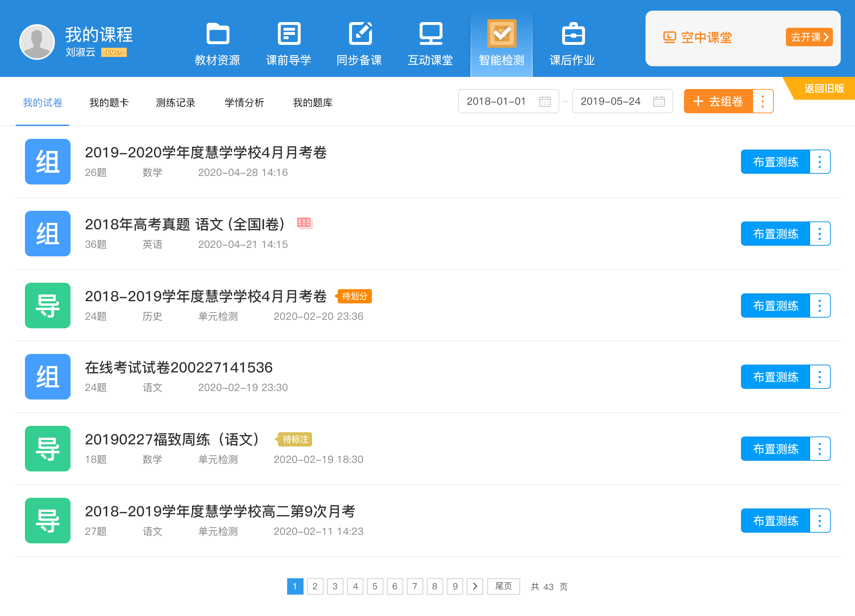Click the 课前导学 document icon
This screenshot has width=855, height=616.
289,34
